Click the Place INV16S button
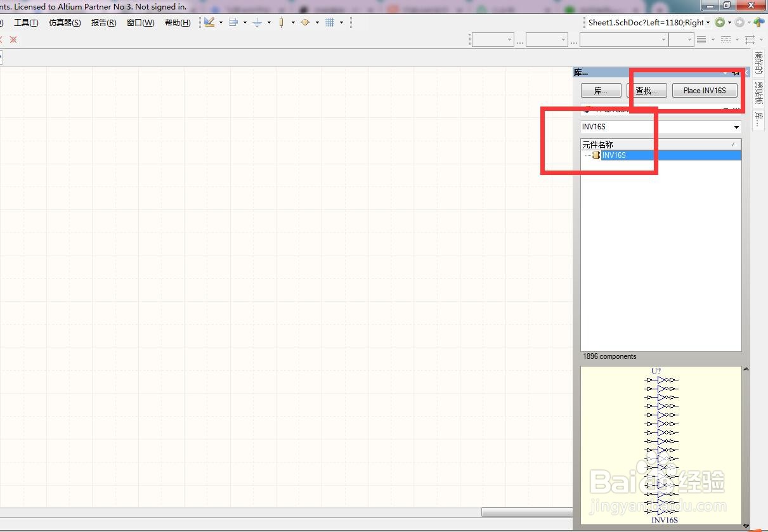 click(x=705, y=91)
